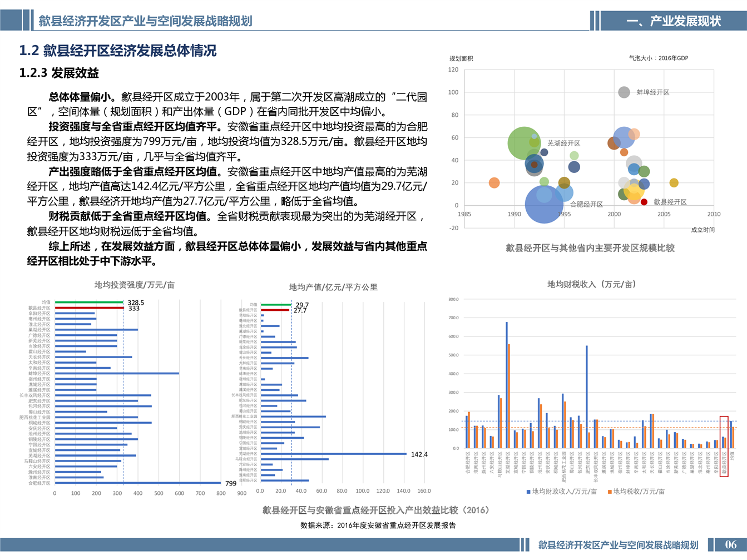Click the header title 歙县经济开发区产业与空间发展战略规划
Screen dimensions: 747x560
pos(145,21)
